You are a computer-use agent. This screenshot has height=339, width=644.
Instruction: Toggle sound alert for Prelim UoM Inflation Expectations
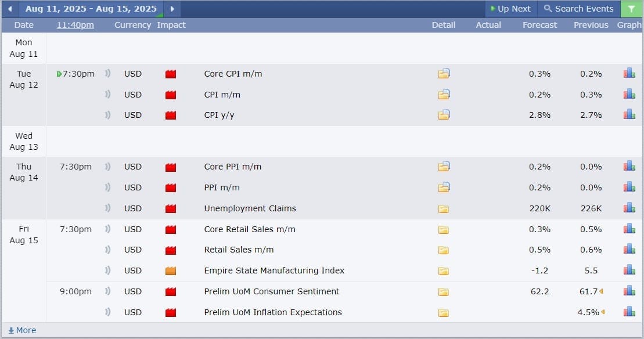[107, 312]
